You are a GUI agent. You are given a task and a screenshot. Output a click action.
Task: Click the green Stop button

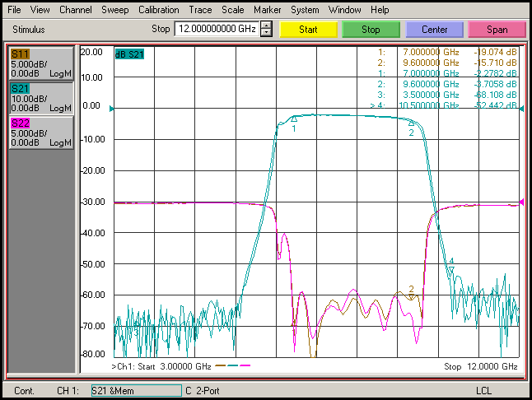click(x=371, y=30)
